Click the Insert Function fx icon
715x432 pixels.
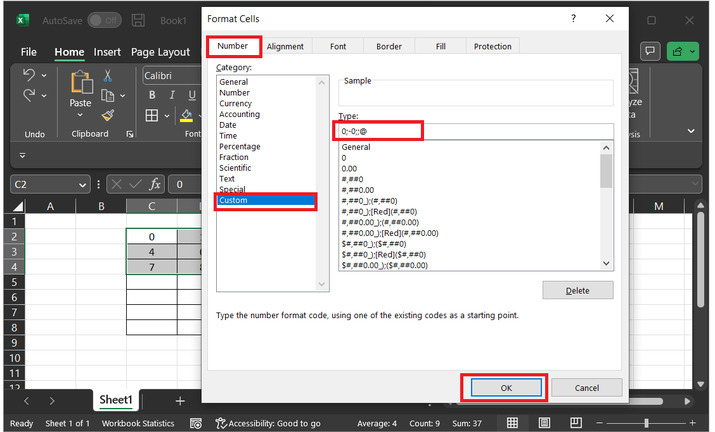[155, 184]
